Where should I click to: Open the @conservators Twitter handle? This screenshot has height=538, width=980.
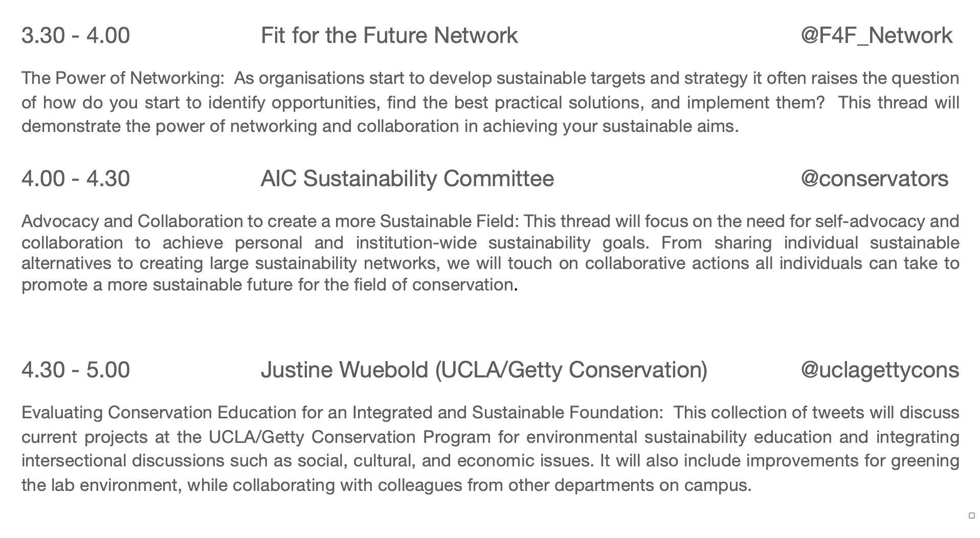coord(874,179)
